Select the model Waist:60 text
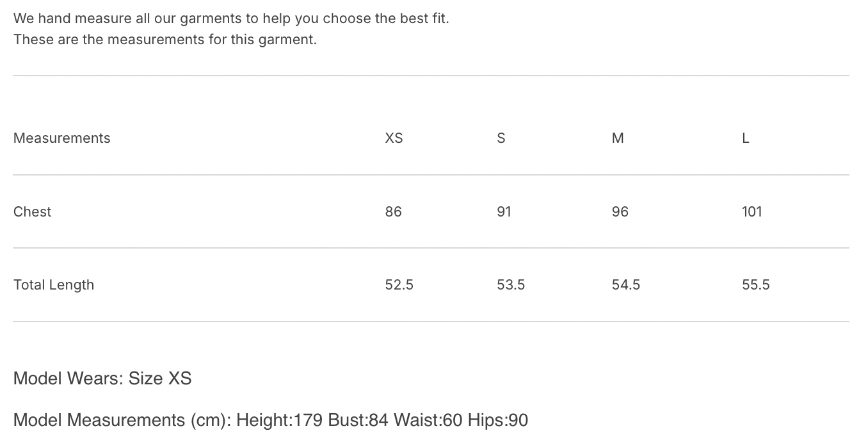868x442 pixels. (428, 420)
